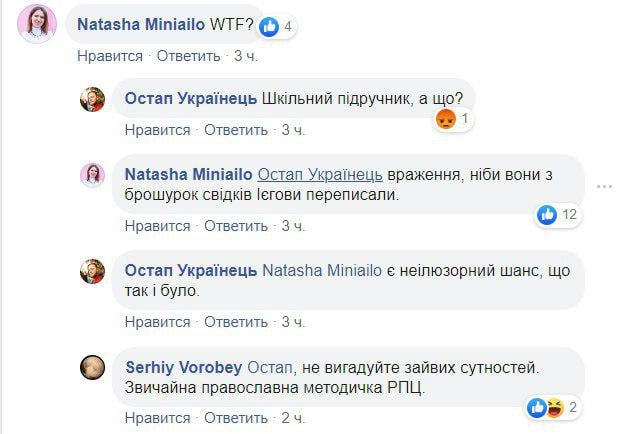
Task: Open the three-dots comment options menu
Action: (604, 185)
